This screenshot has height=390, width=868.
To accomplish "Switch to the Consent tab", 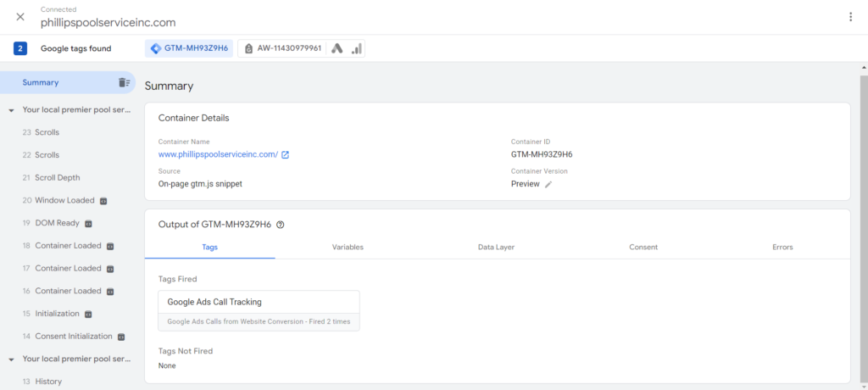I will coord(643,247).
